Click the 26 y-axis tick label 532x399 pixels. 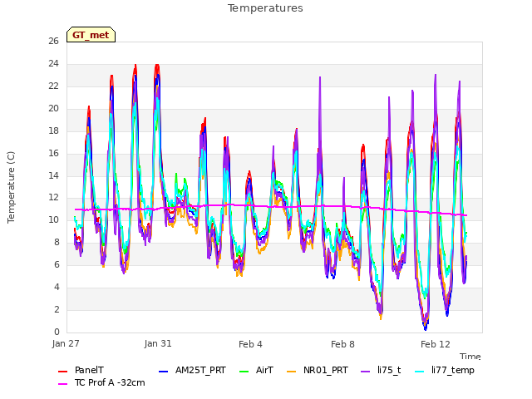53,41
